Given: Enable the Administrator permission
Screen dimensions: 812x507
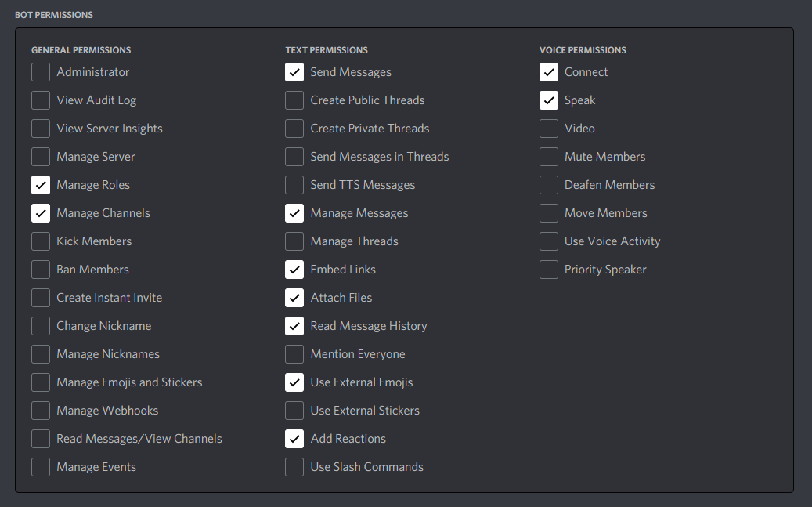Looking at the screenshot, I should coord(40,72).
